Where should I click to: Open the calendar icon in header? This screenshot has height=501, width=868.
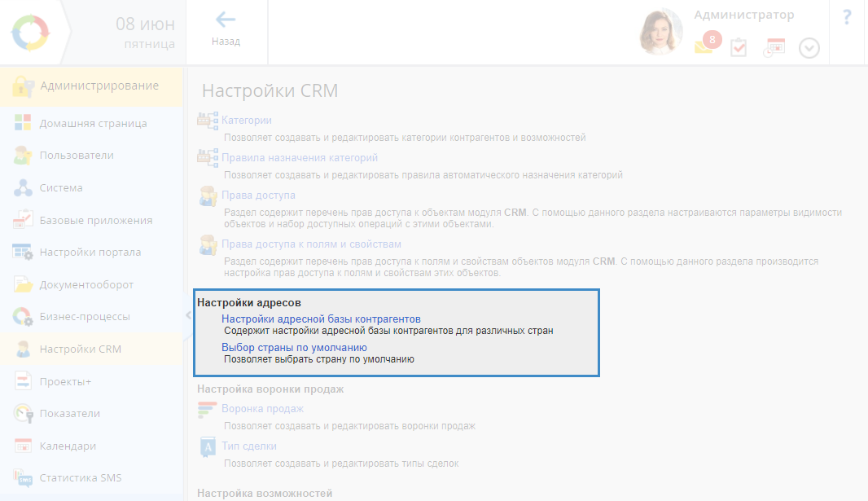pyautogui.click(x=774, y=47)
